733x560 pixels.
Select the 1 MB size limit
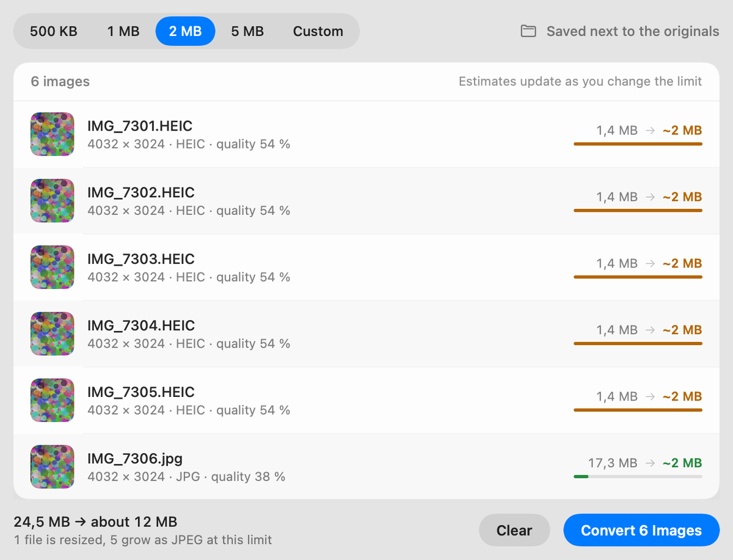pyautogui.click(x=123, y=31)
